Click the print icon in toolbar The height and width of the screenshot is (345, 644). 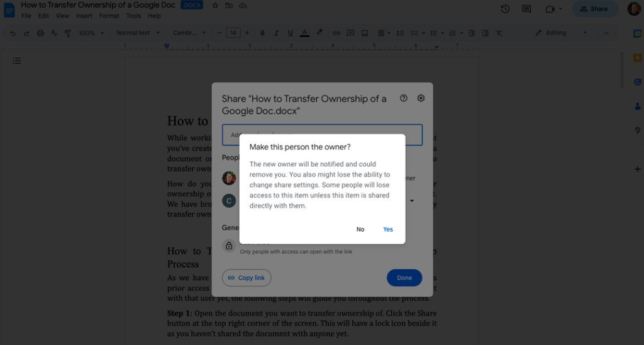(x=40, y=33)
